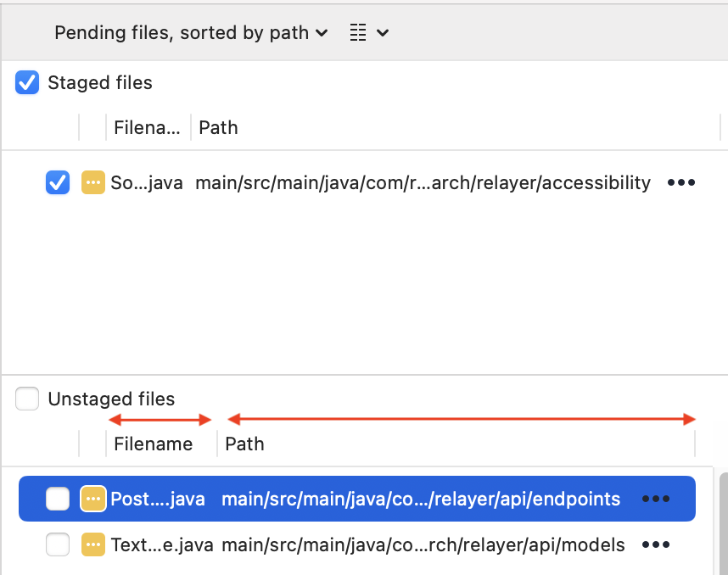Open more options for Post....java row

point(656,499)
